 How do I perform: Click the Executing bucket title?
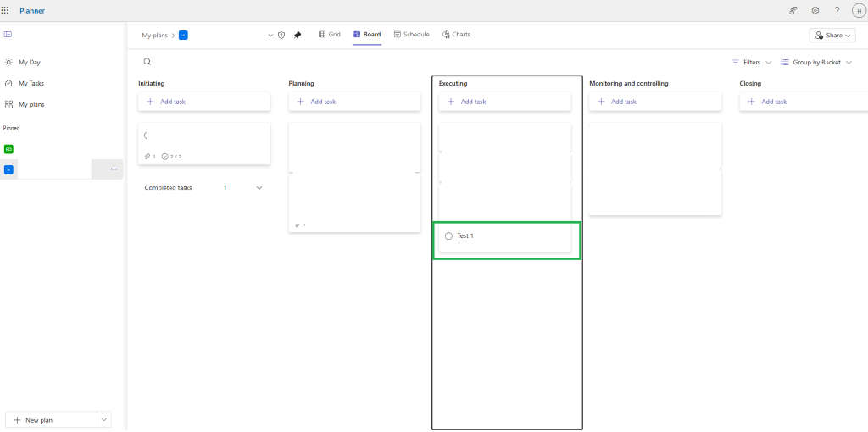(x=453, y=84)
